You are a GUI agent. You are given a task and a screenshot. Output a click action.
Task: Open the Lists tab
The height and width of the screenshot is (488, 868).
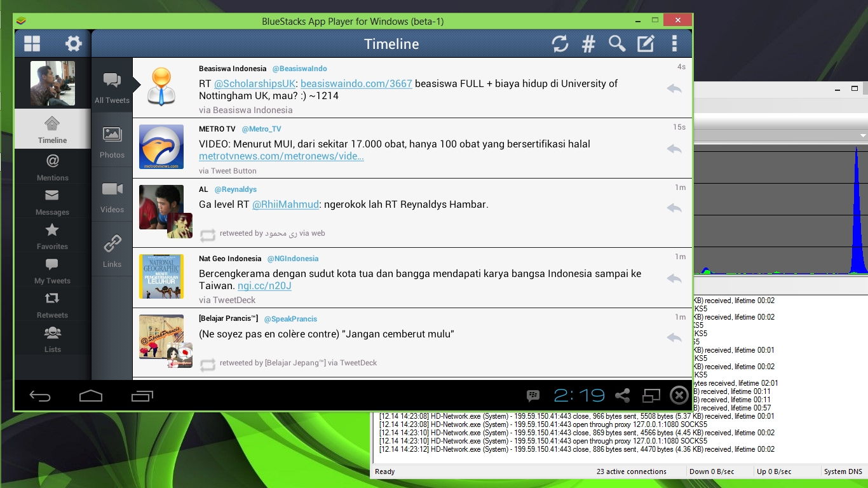53,340
